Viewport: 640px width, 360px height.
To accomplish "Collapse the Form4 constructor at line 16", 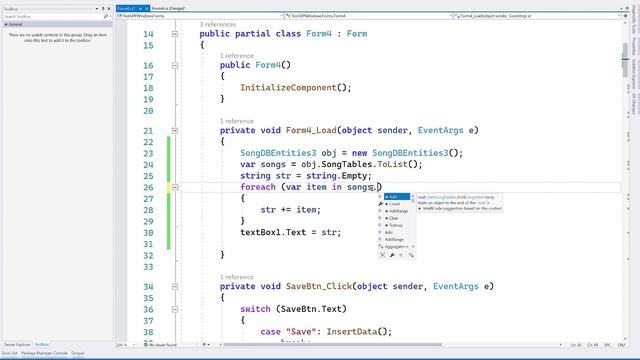I will point(175,65).
